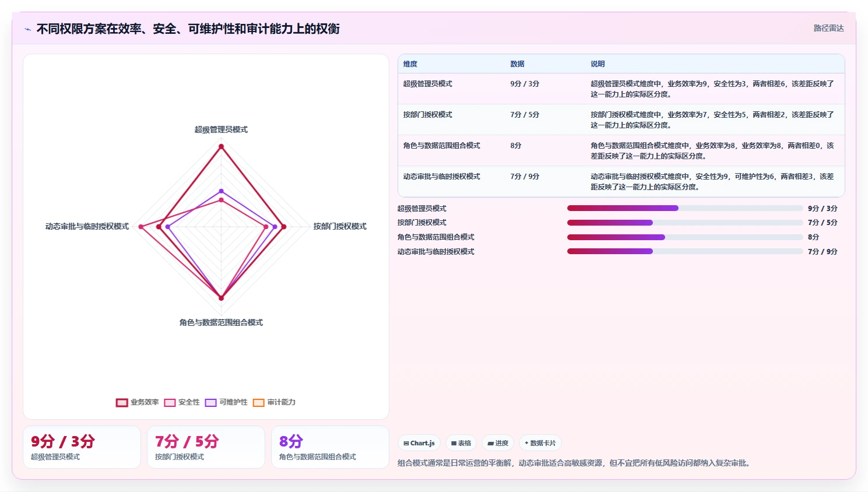Click the 8分 value beside the progress bar
The image size is (868, 492).
(814, 237)
